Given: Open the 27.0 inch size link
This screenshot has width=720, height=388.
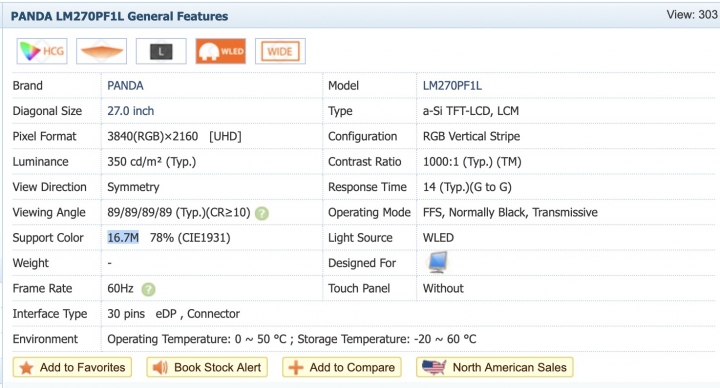Looking at the screenshot, I should (x=130, y=111).
